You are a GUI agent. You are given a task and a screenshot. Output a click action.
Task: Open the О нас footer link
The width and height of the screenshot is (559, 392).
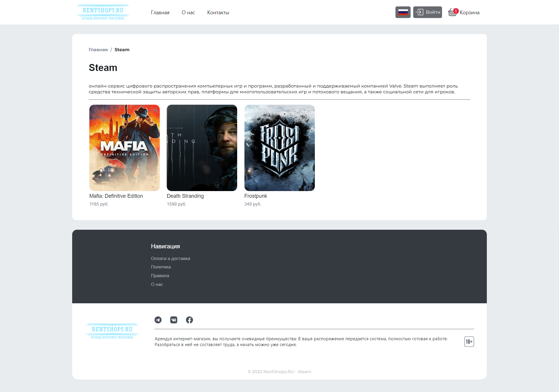point(157,284)
